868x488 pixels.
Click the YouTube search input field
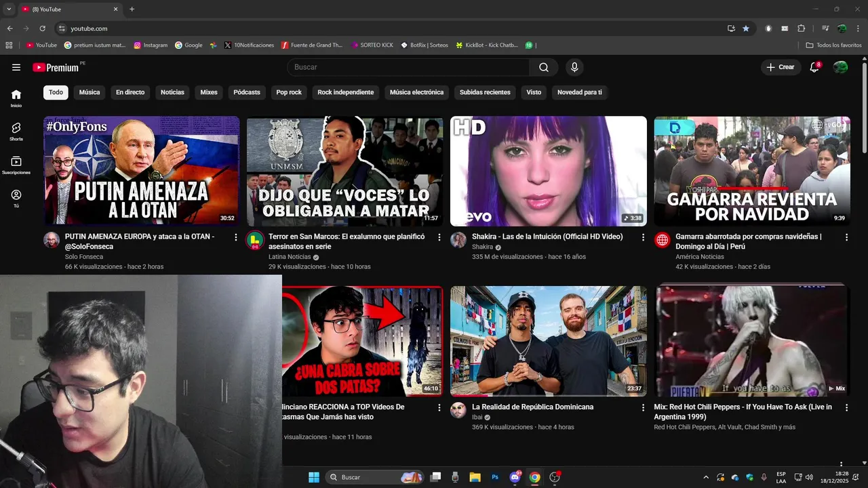point(409,67)
